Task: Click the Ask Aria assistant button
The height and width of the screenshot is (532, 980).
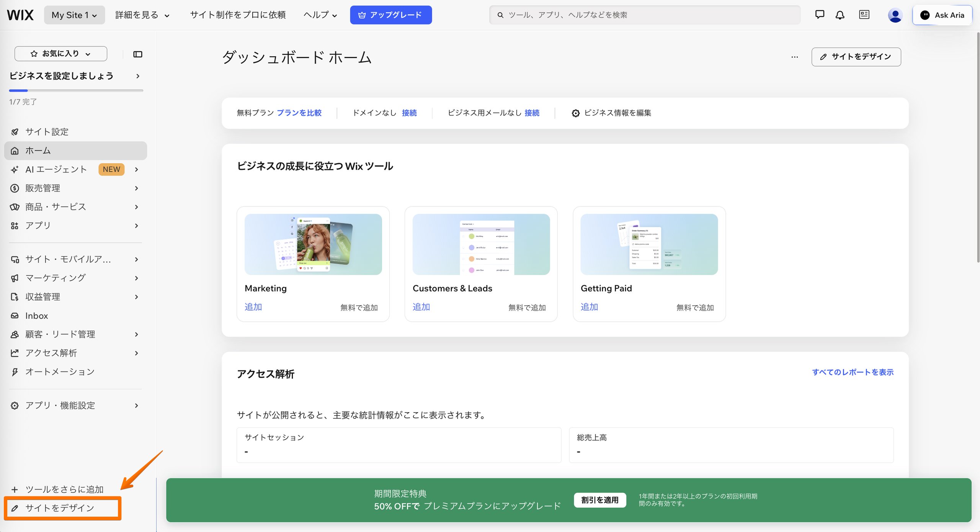Action: pos(942,15)
